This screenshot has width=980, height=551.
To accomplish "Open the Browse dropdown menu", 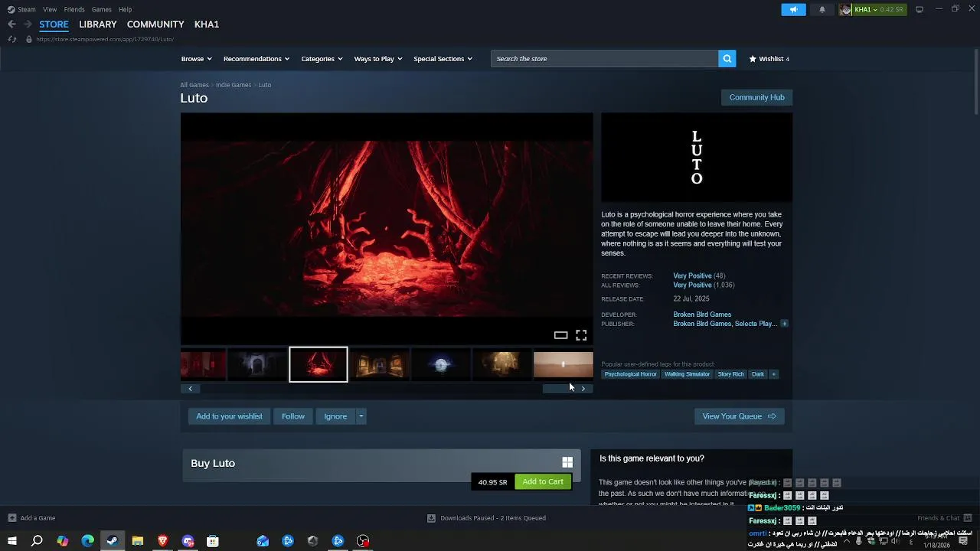I will coord(197,59).
